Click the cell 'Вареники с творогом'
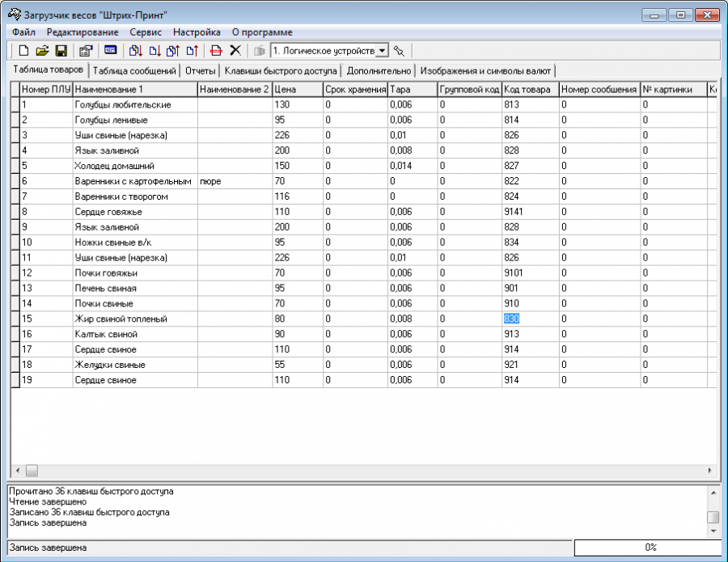This screenshot has width=728, height=562. [135, 196]
